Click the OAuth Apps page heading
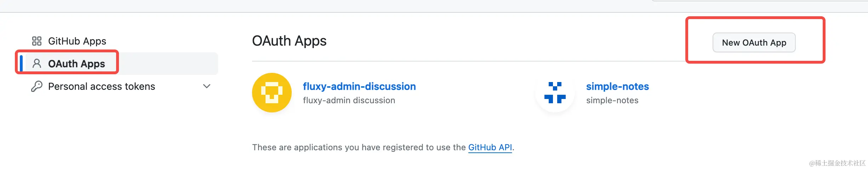 click(289, 41)
